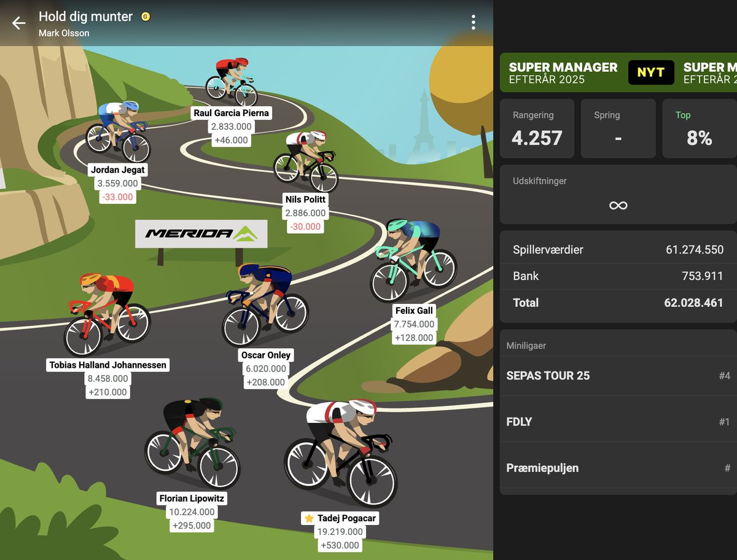Select the Raul Garcia Pierna cyclist figure
Viewport: 737px width, 560px height.
(231, 82)
